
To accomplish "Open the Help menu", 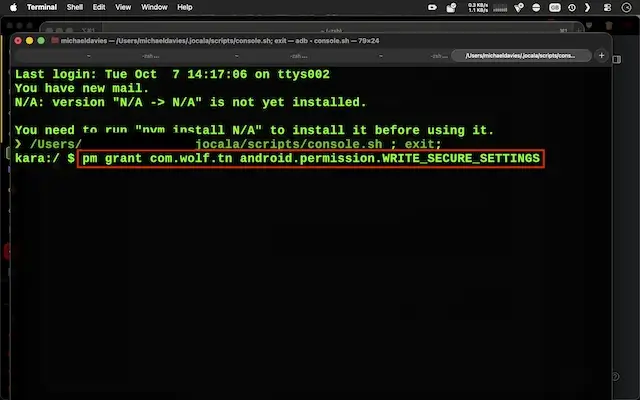I will click(x=184, y=7).
